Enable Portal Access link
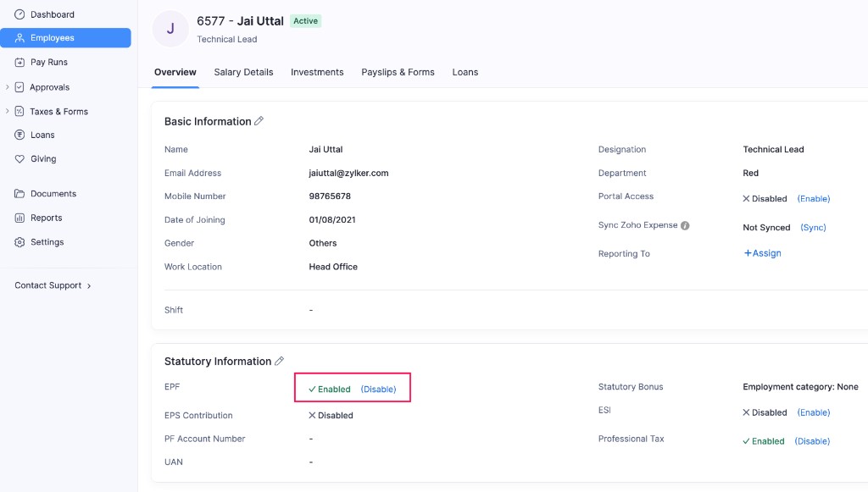 pos(814,198)
